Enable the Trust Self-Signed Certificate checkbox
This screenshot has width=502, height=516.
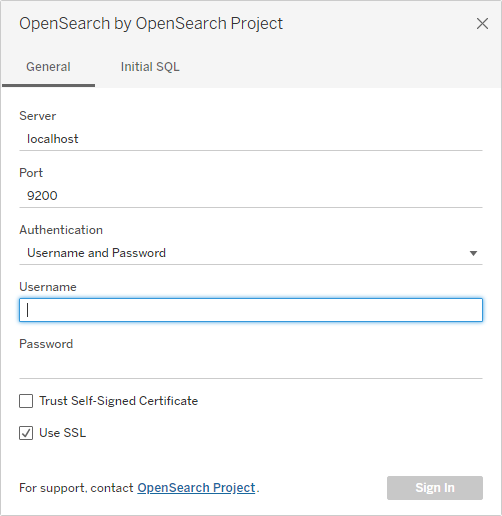(x=26, y=401)
